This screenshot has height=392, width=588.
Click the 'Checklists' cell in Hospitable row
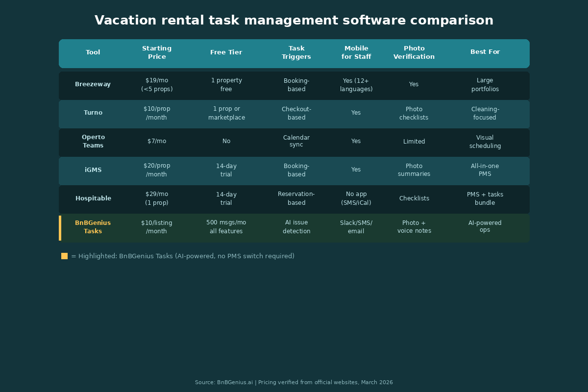(x=414, y=198)
